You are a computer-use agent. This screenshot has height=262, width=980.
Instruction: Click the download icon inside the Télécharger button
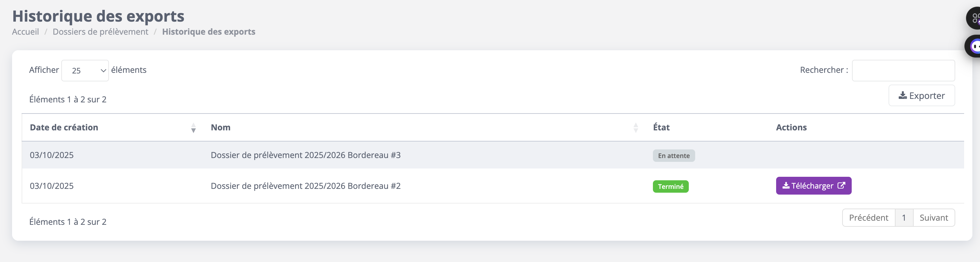(x=786, y=185)
